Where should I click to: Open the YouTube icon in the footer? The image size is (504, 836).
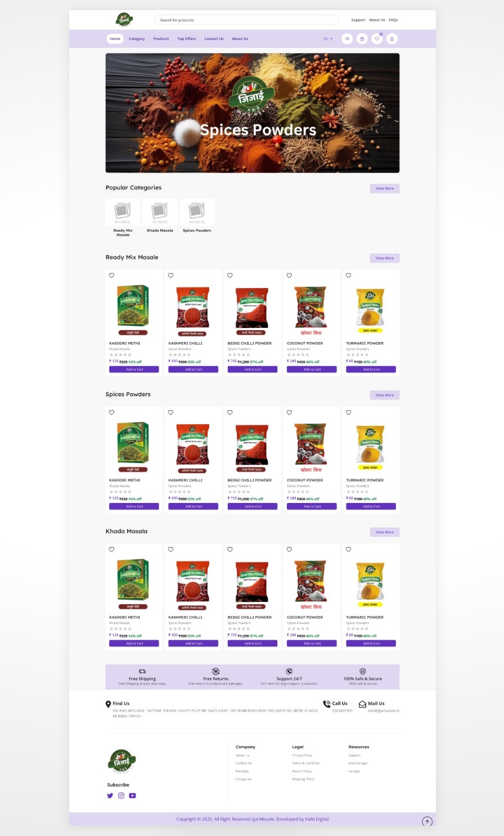pos(132,795)
